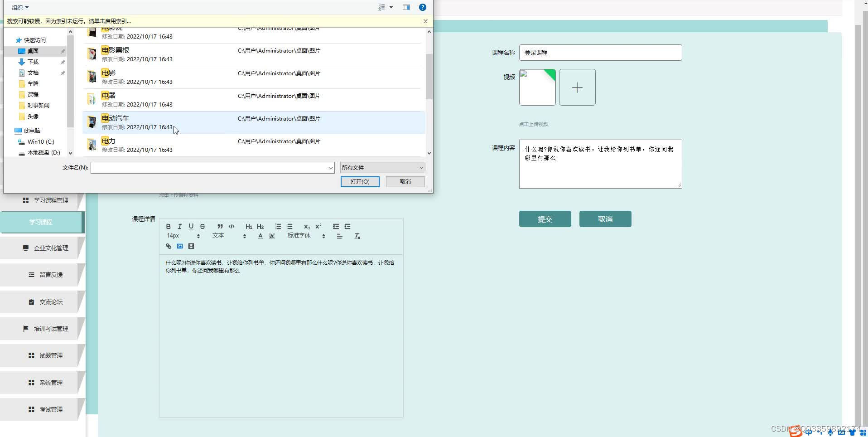Click the add video plus box
868x437 pixels.
577,87
